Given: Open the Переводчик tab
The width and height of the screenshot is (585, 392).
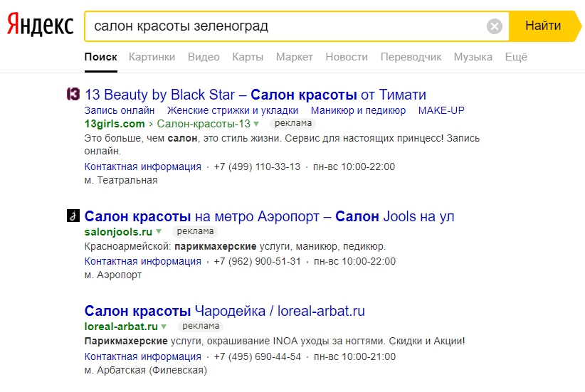Looking at the screenshot, I should (x=411, y=57).
